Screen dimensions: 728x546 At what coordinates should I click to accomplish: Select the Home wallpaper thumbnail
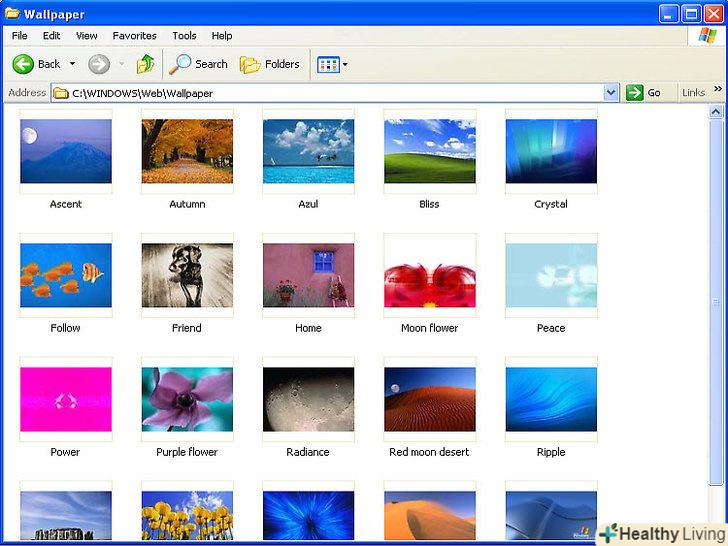click(308, 275)
